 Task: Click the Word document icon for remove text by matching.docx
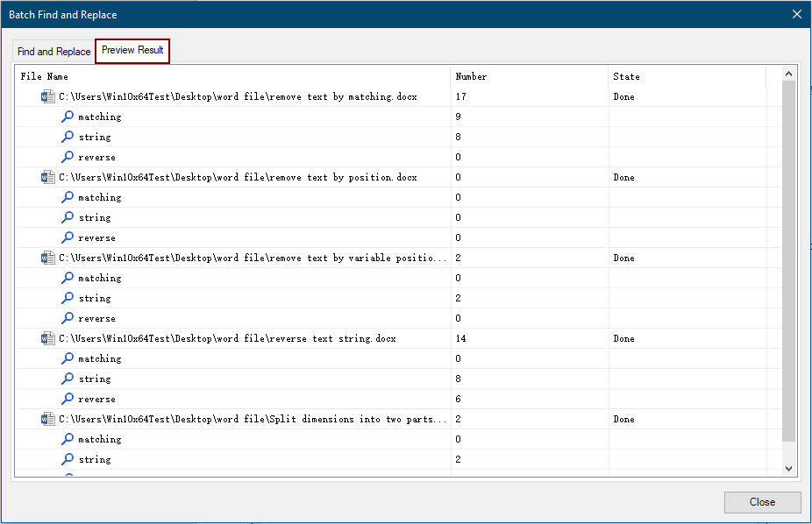(x=47, y=96)
